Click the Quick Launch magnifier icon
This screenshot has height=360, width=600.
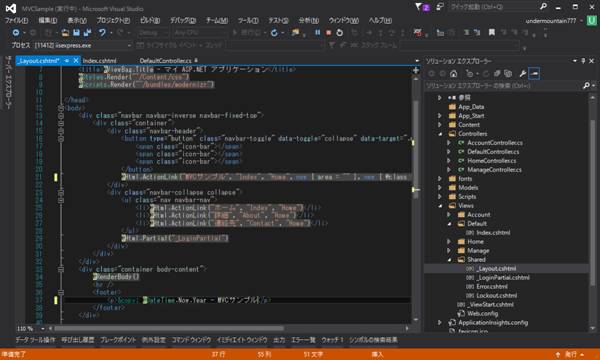click(x=543, y=7)
